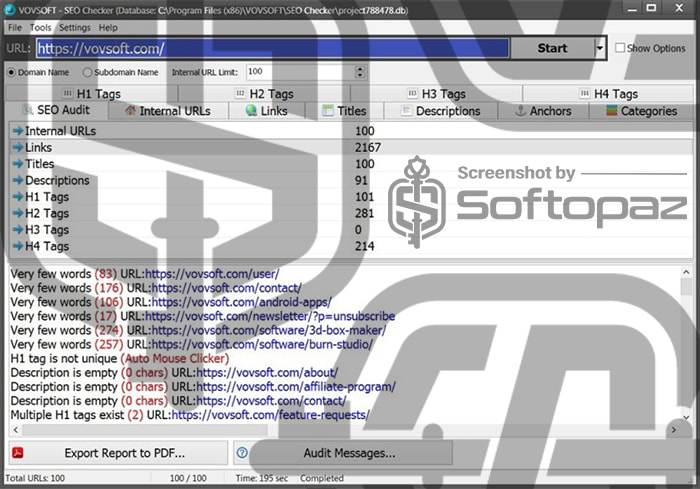This screenshot has height=489, width=700.
Task: Click the Total URLs: 100 status text
Action: tap(35, 478)
